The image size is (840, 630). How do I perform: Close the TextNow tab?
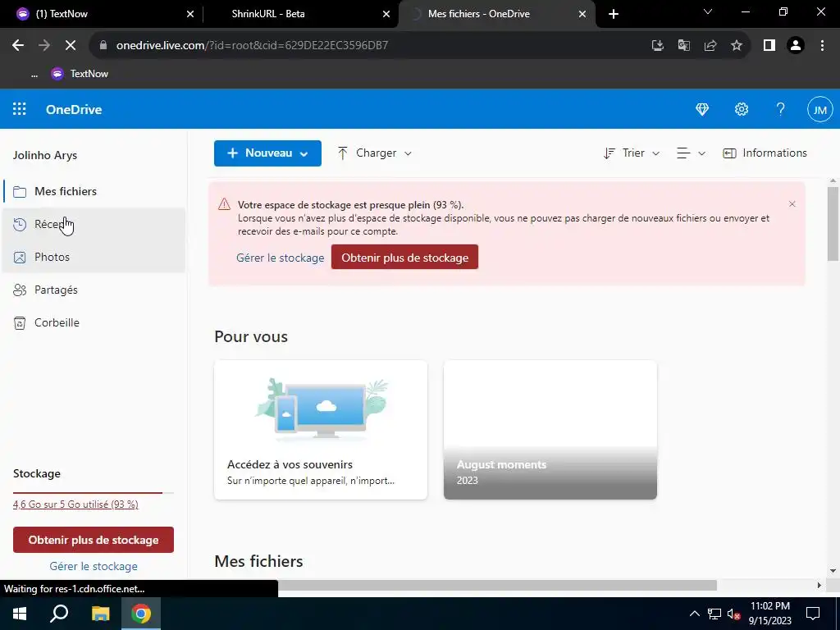point(190,14)
